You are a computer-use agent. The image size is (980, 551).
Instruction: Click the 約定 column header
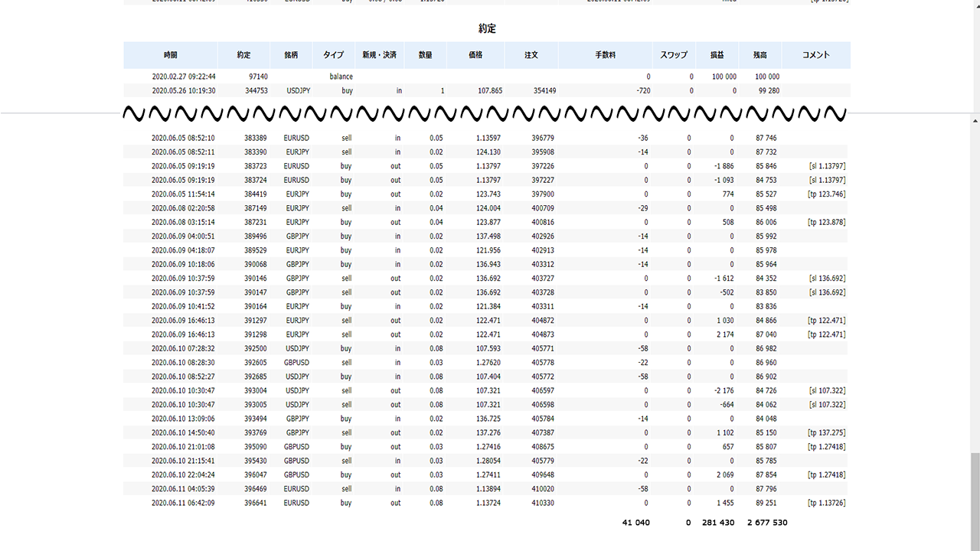[x=243, y=55]
